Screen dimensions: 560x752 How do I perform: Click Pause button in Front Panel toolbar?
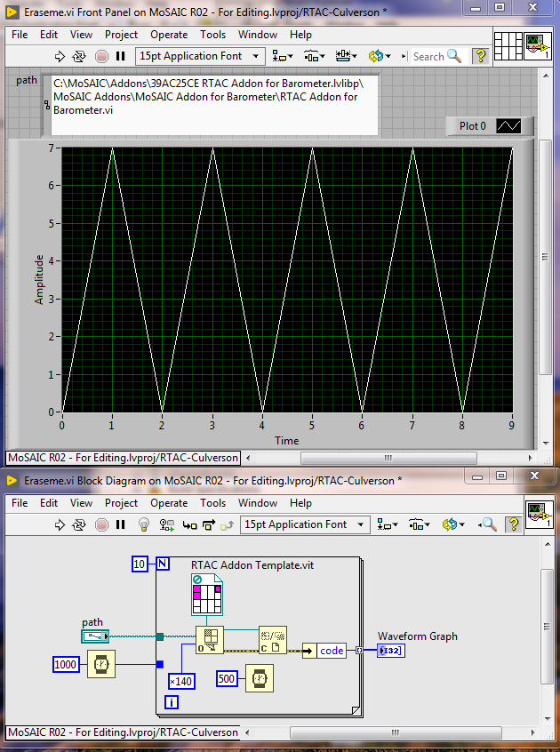[x=120, y=57]
